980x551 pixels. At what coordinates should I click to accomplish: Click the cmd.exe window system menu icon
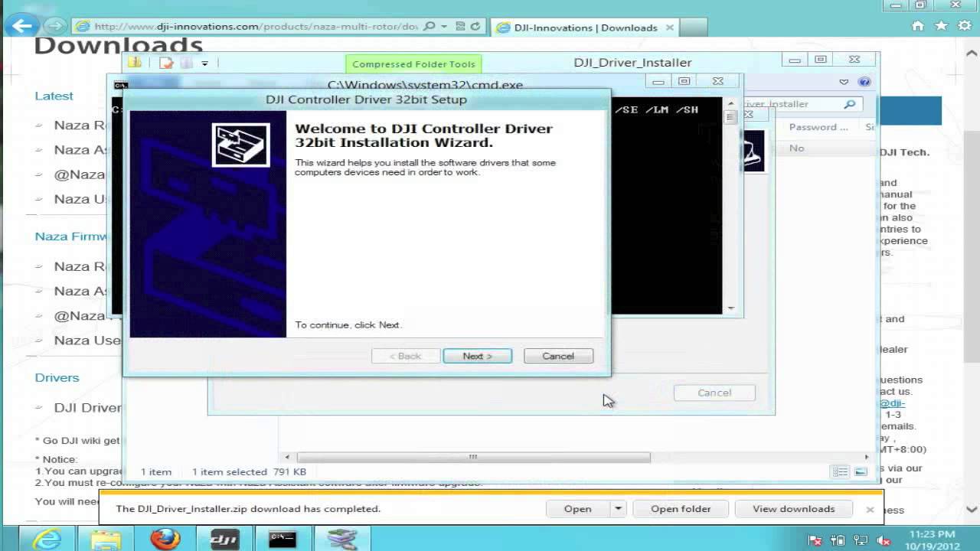pos(120,85)
